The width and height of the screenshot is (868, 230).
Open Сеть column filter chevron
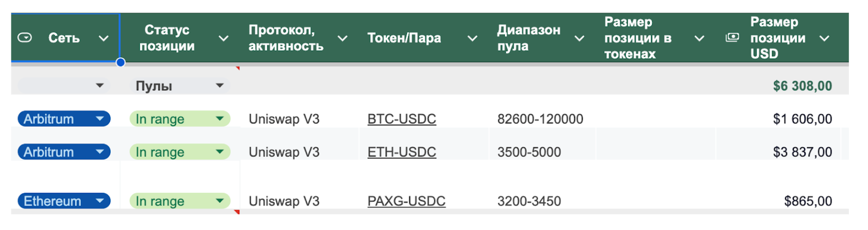pyautogui.click(x=103, y=38)
